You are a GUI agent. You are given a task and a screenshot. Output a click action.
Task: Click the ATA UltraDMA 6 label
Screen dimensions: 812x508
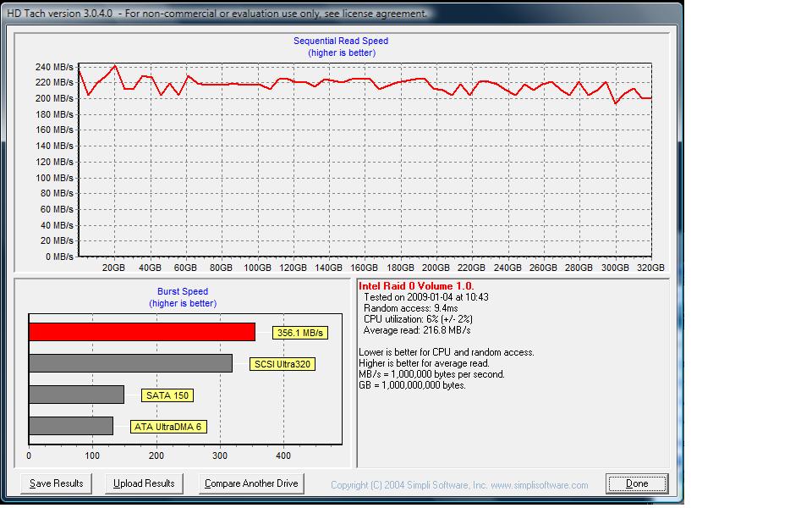167,427
